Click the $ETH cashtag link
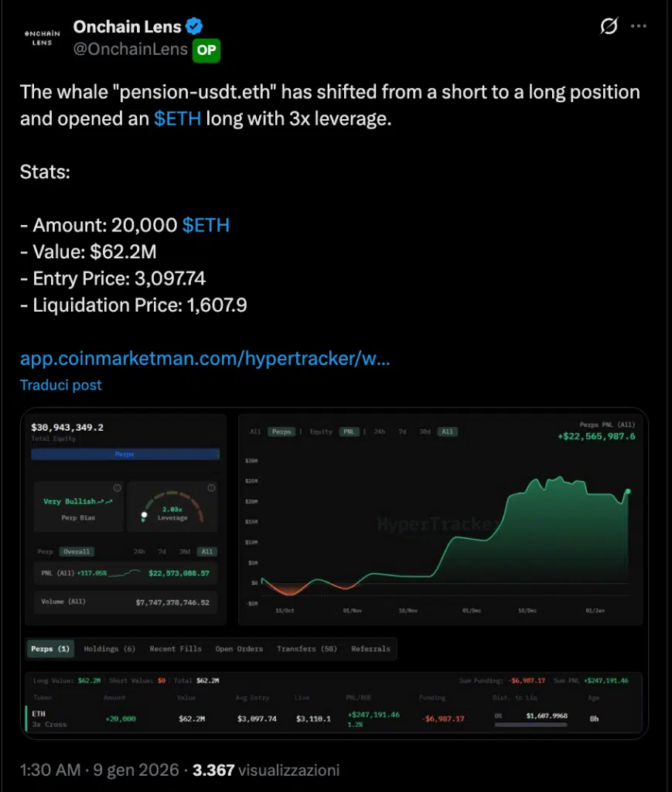 coord(178,118)
